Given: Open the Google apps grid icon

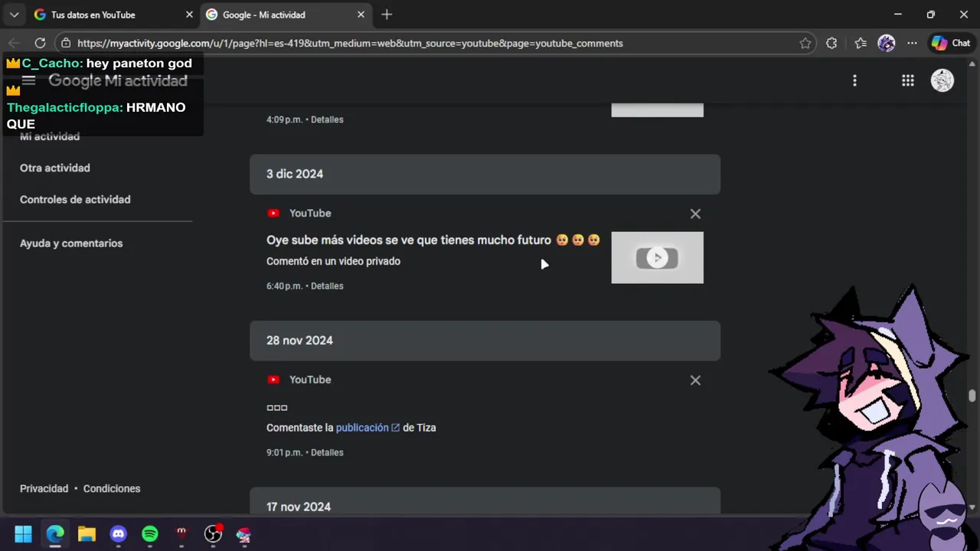Looking at the screenshot, I should [x=908, y=80].
